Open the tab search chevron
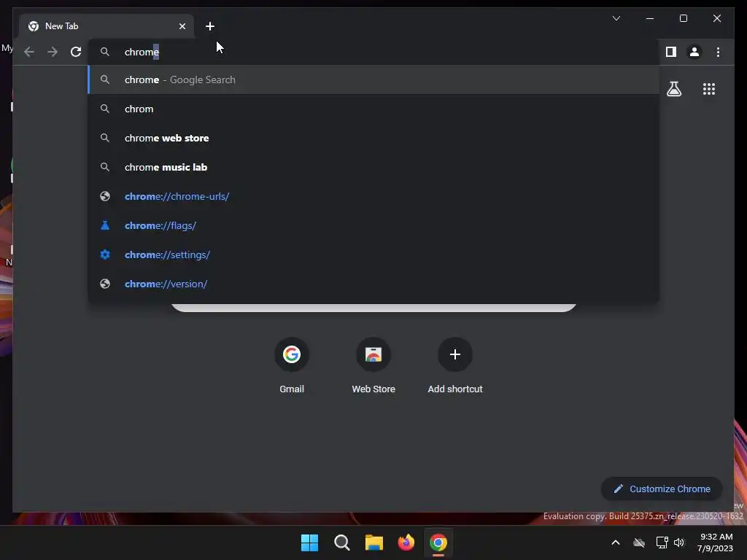 click(x=616, y=18)
